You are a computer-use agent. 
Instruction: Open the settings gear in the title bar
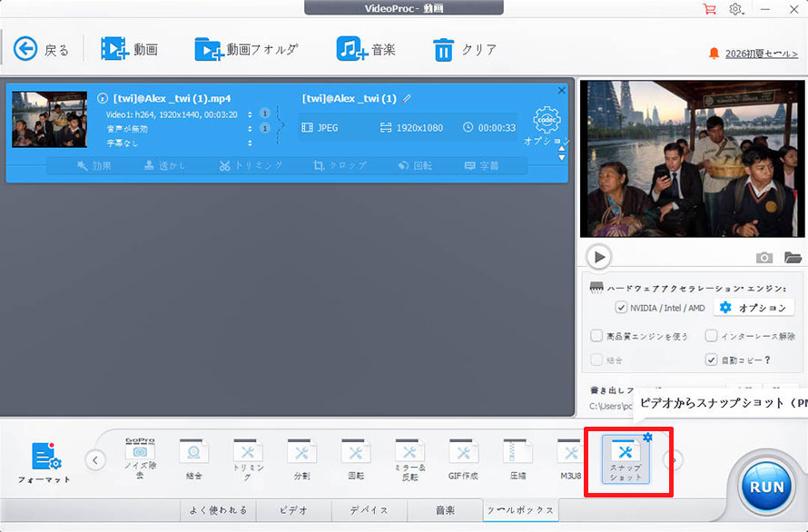pos(735,9)
